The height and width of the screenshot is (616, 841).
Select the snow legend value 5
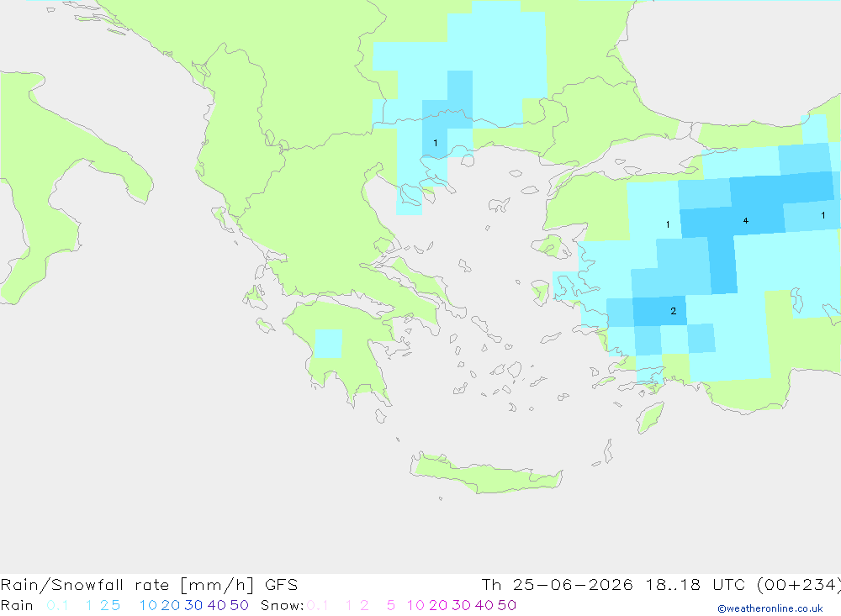[391, 605]
